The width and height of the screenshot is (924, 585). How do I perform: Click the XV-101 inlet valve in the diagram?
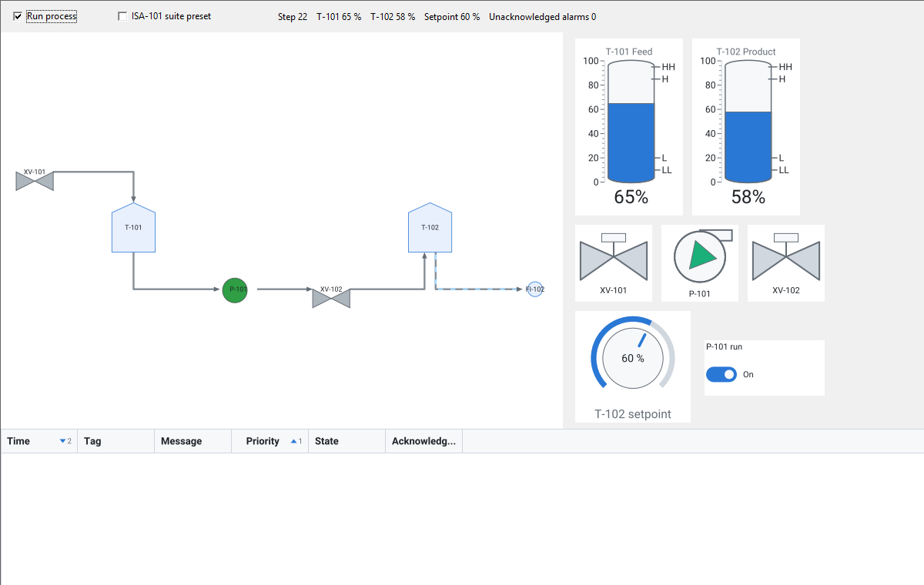pyautogui.click(x=35, y=181)
